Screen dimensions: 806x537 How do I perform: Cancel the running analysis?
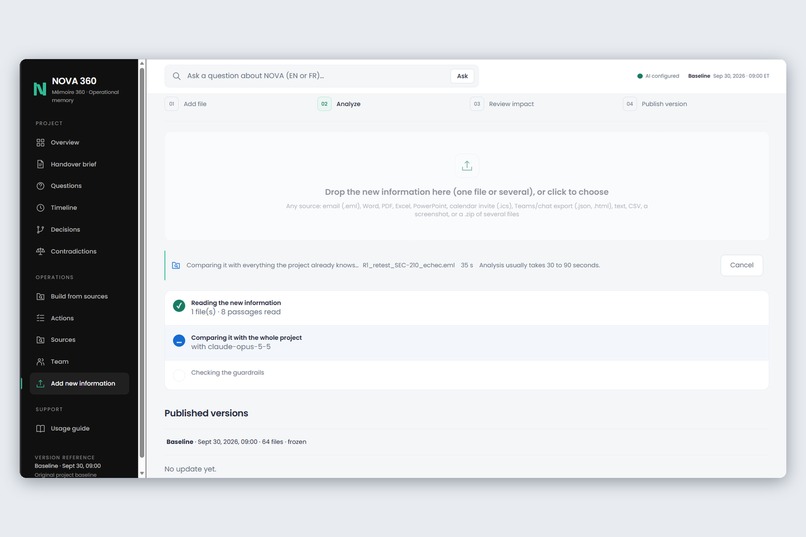click(741, 265)
